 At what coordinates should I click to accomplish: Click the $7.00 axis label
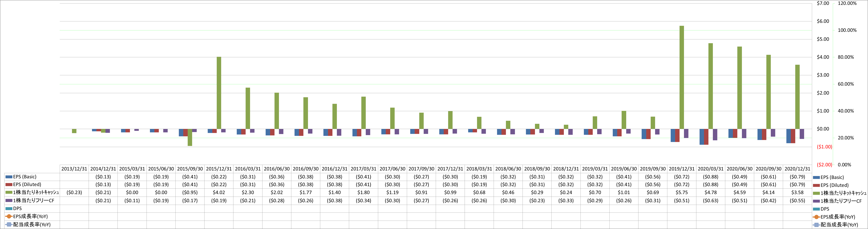coord(823,3)
